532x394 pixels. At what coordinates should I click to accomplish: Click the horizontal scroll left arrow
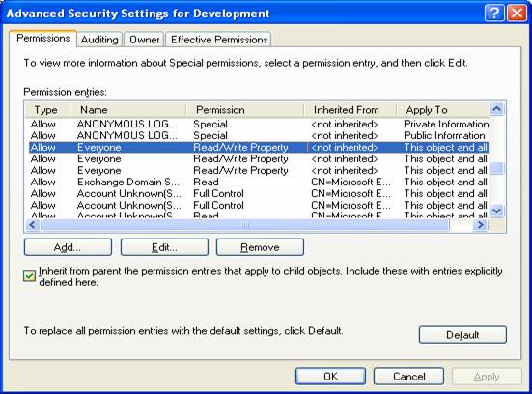click(33, 225)
